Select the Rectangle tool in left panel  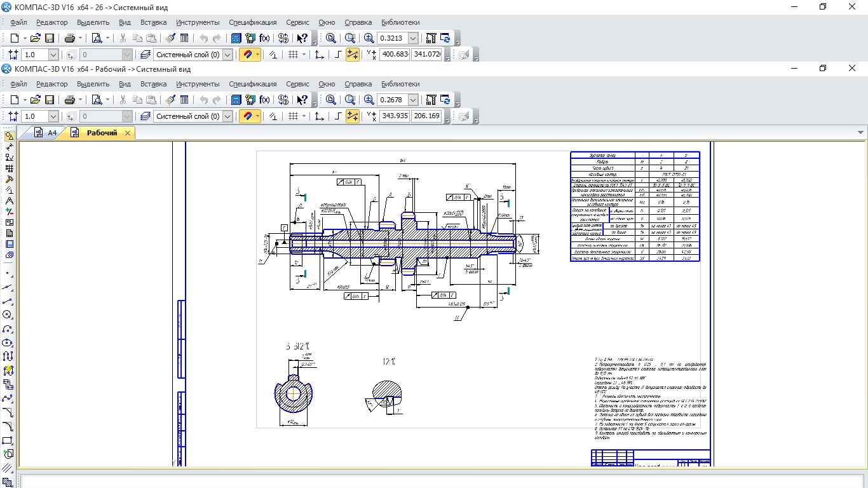[8, 440]
